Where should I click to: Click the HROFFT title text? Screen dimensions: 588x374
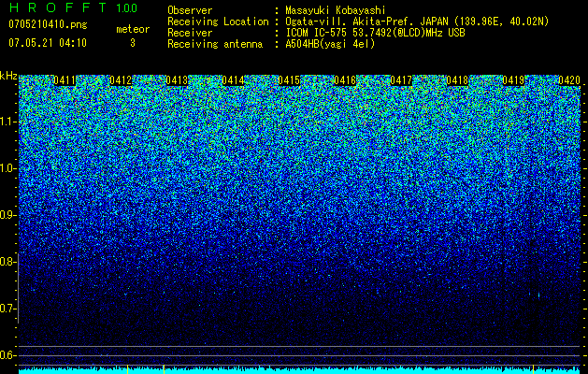[x=58, y=7]
